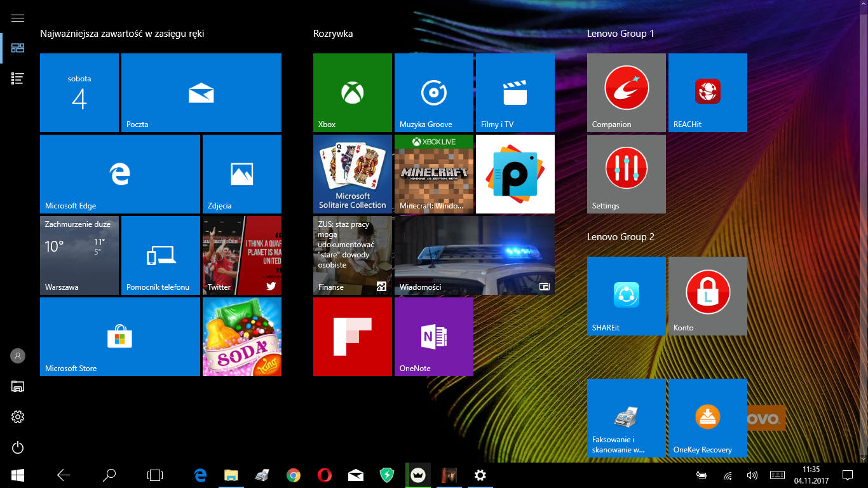Open the Task View taskbar button
868x488 pixels.
[x=154, y=475]
